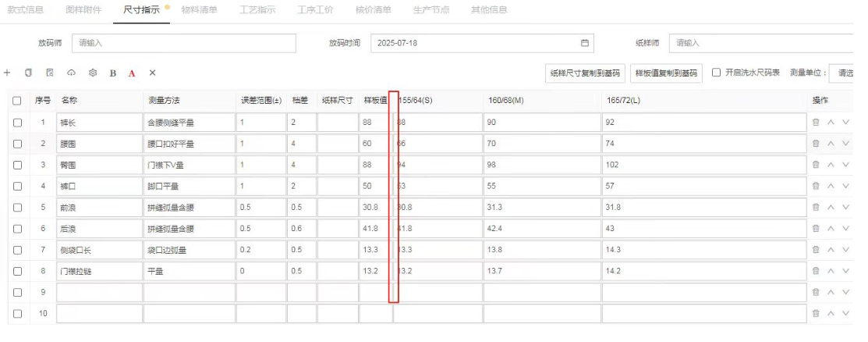Switch to the 工序工价 tab

tap(315, 10)
